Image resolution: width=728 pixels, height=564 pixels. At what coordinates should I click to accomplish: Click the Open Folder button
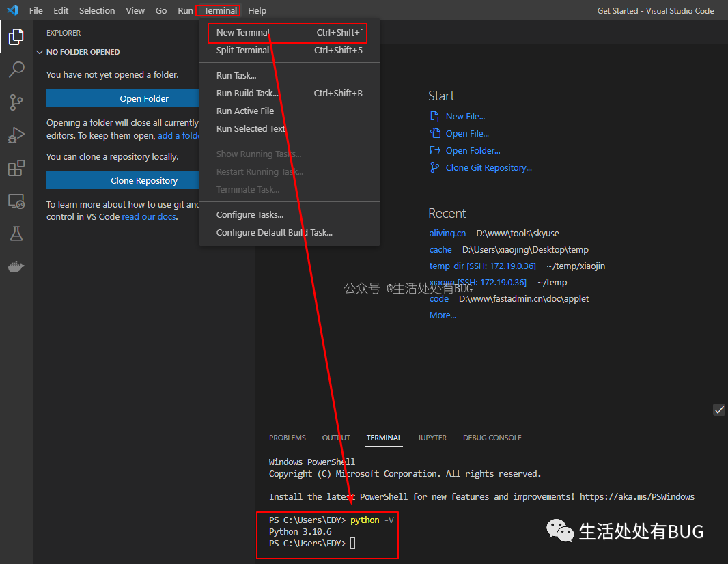(122, 98)
